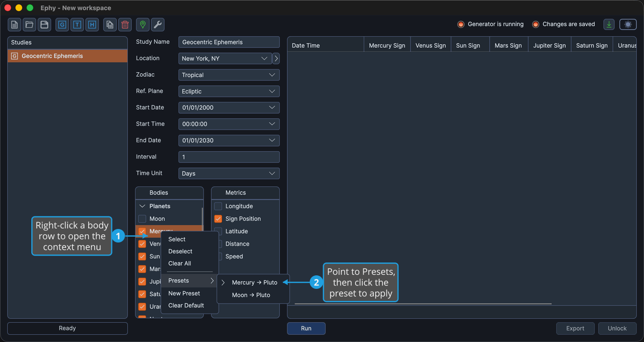Image resolution: width=644 pixels, height=342 pixels.
Task: Click the Date Time column header
Action: [326, 45]
